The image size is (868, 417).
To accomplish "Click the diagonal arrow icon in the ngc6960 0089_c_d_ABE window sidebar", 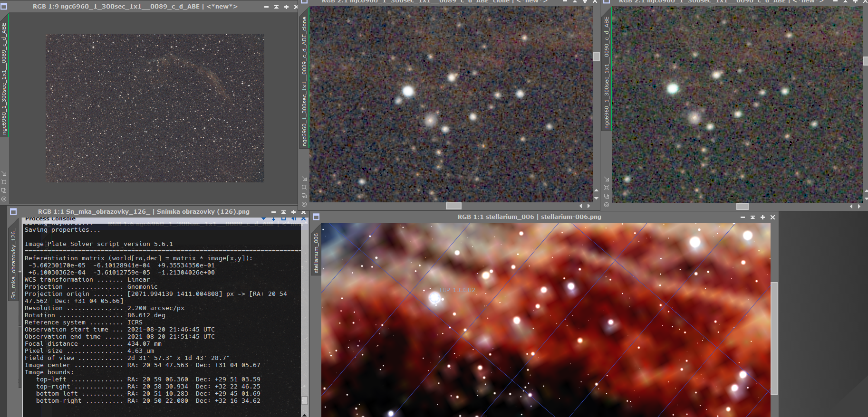I will (x=4, y=173).
